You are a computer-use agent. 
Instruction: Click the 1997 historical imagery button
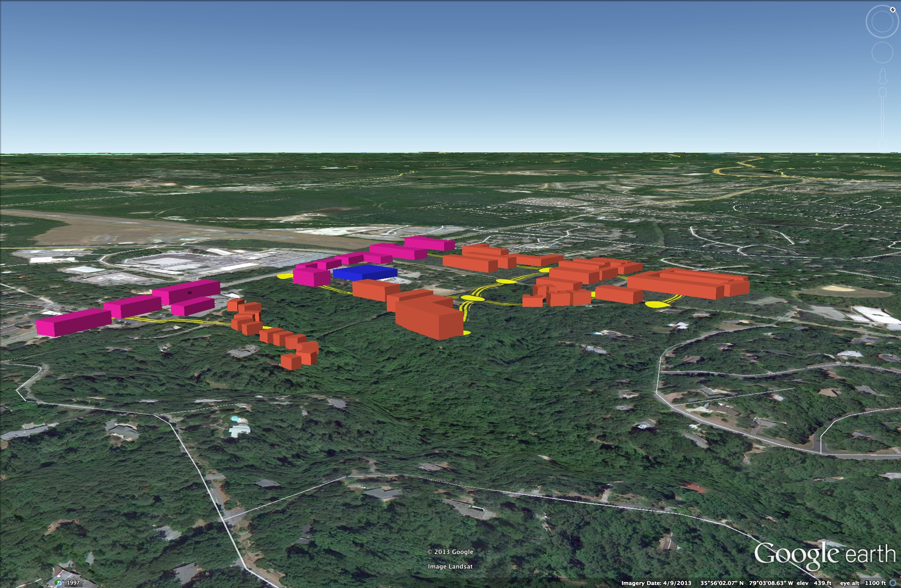(73, 583)
